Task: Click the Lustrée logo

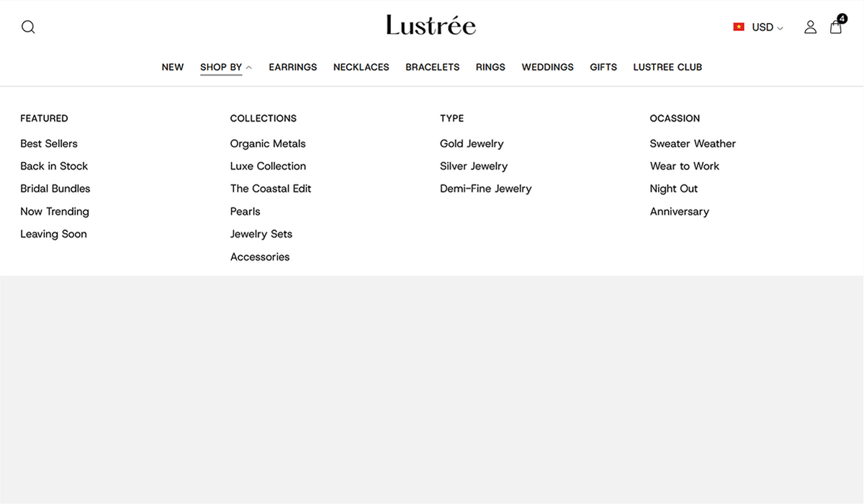Action: coord(431,26)
